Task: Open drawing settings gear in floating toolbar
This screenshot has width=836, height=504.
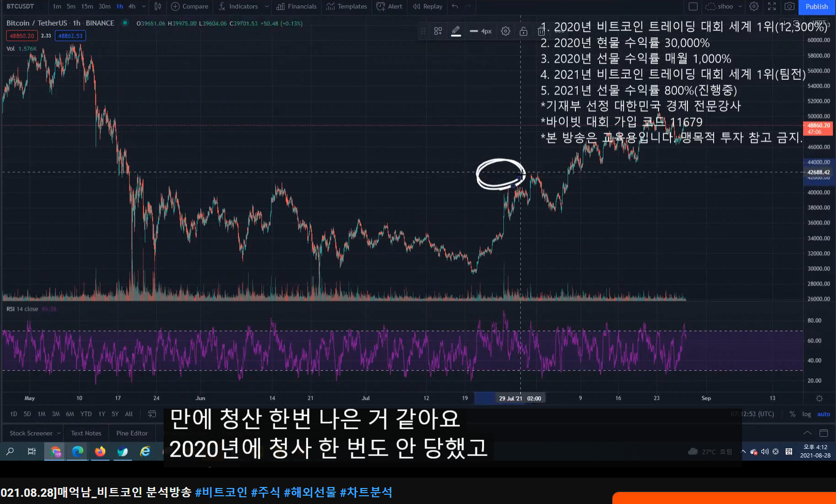Action: click(506, 31)
